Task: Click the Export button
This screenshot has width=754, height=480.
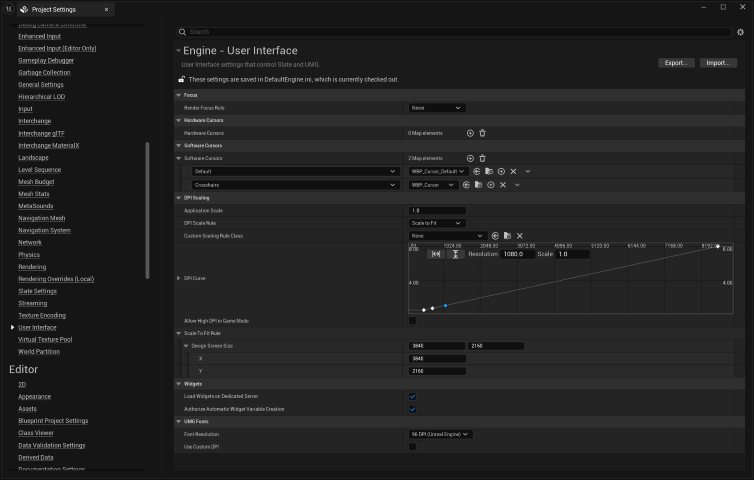Action: [676, 62]
